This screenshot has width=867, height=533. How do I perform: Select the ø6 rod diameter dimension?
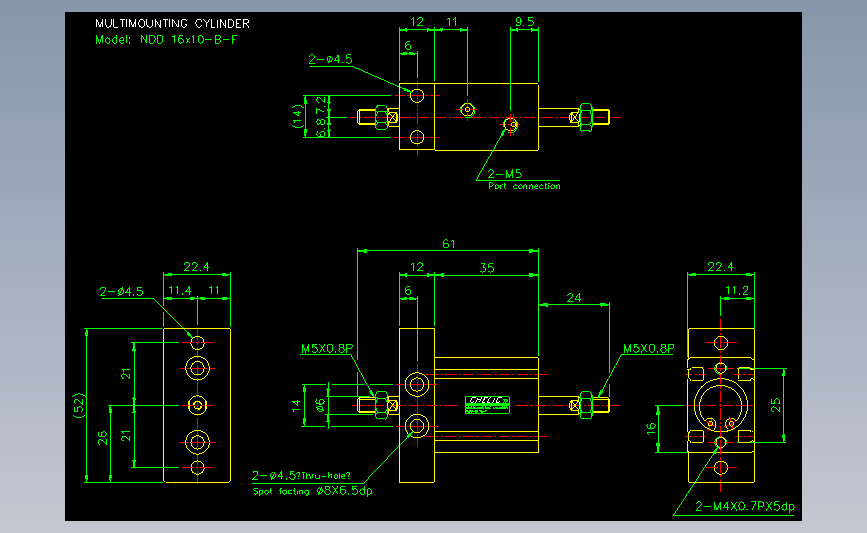coord(320,406)
